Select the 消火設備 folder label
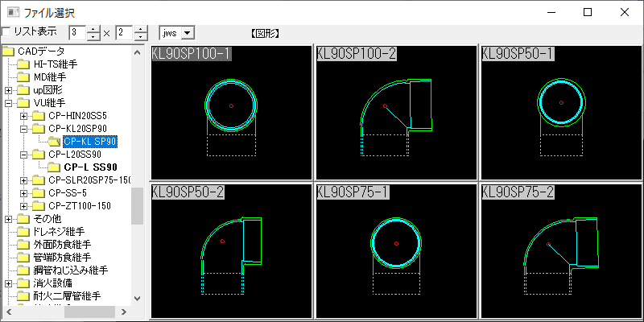Viewport: 644px width, 322px height. click(x=53, y=283)
